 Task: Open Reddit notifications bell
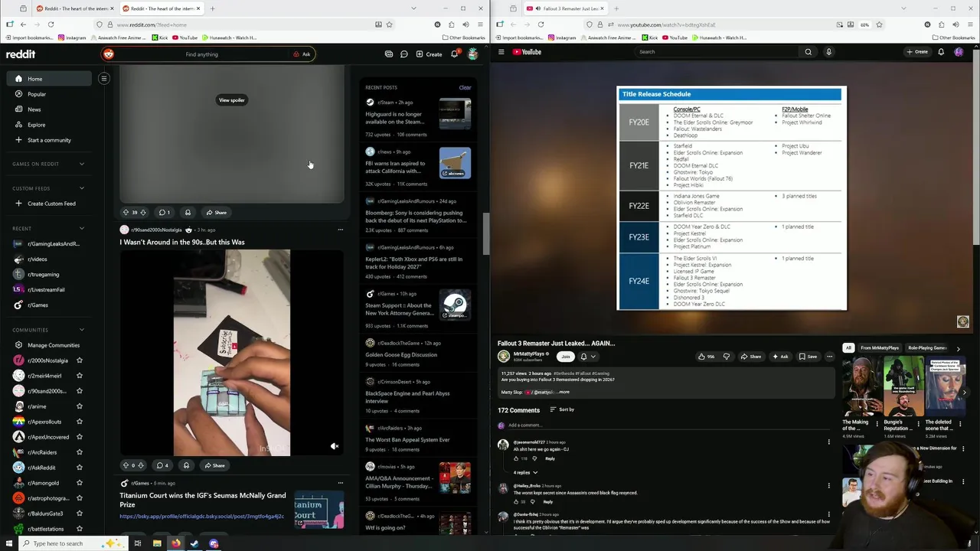[x=454, y=54]
